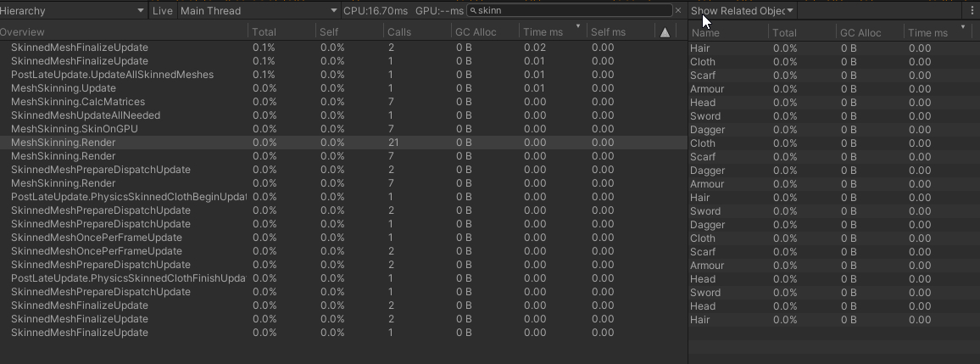Open the Main Thread selector dropdown
This screenshot has height=364, width=980.
pyautogui.click(x=258, y=11)
